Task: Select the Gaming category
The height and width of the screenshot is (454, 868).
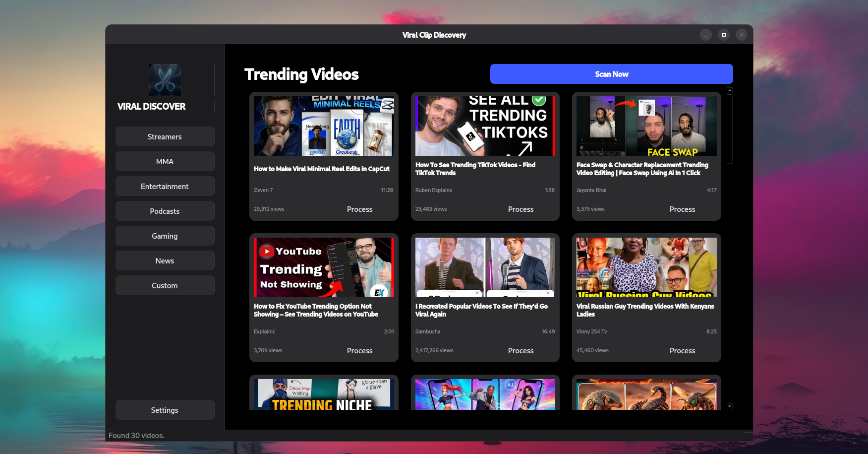Action: (x=165, y=236)
